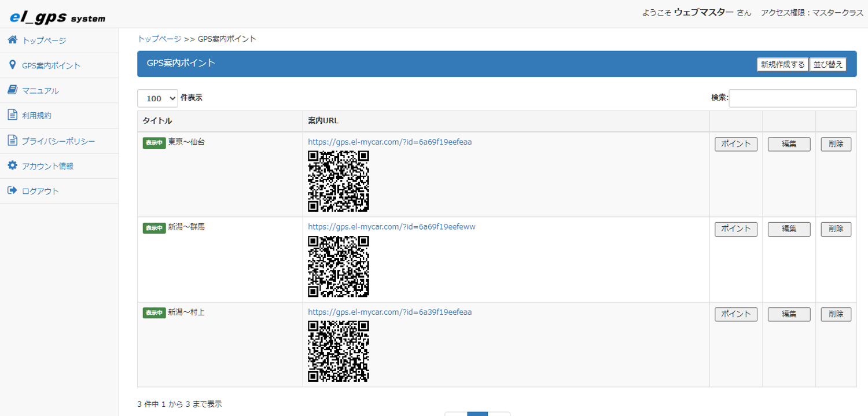The image size is (868, 416).
Task: Click 削除 button in 東京～仙台 row
Action: (836, 144)
